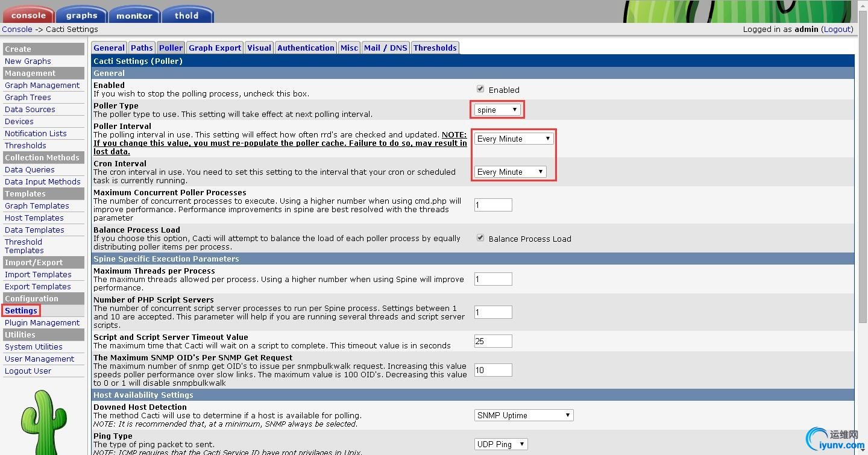Open Data Queries in sidebar
The height and width of the screenshot is (455, 868).
(x=30, y=169)
